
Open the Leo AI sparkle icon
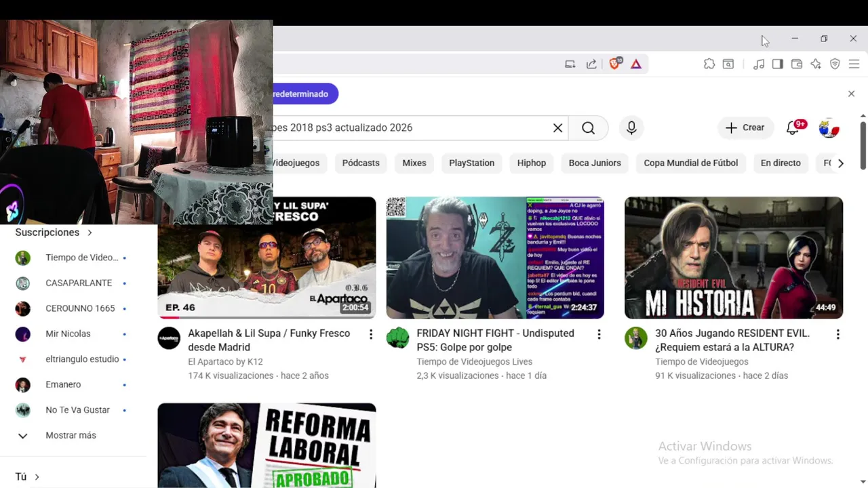[816, 64]
